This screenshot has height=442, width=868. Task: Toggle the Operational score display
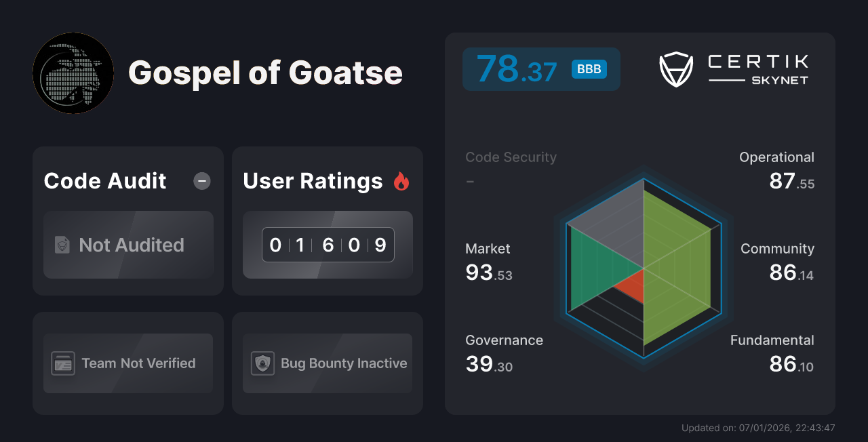tap(776, 171)
